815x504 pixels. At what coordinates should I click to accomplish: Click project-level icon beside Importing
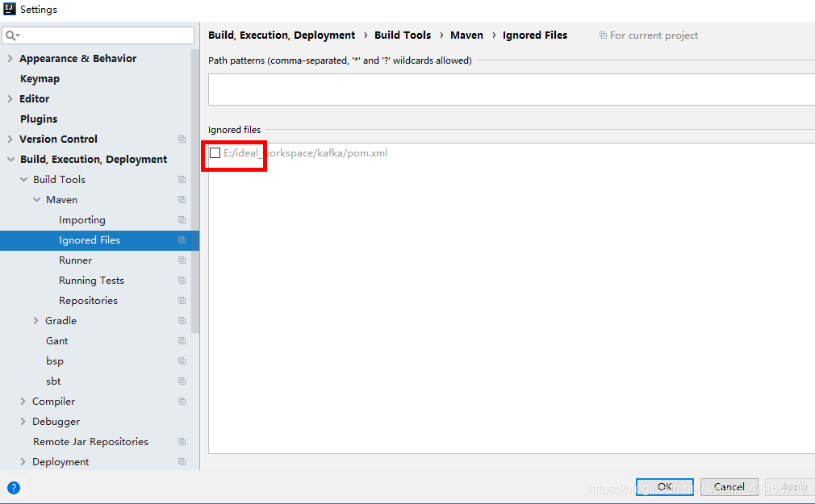click(182, 220)
